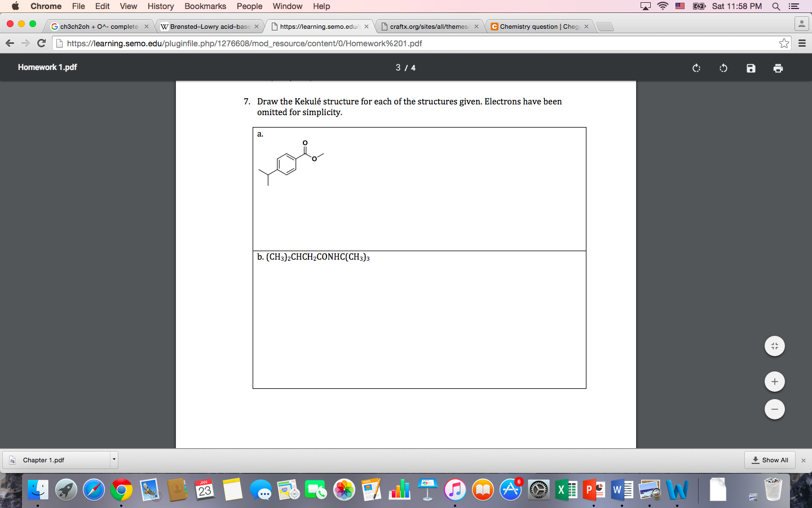Image resolution: width=812 pixels, height=508 pixels.
Task: Open the App Store showing 6 notifications
Action: (510, 491)
